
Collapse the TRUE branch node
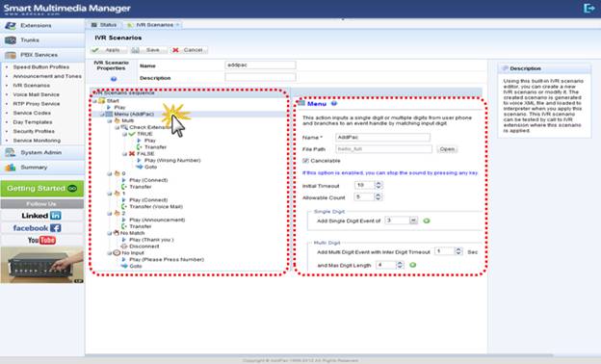(x=125, y=134)
